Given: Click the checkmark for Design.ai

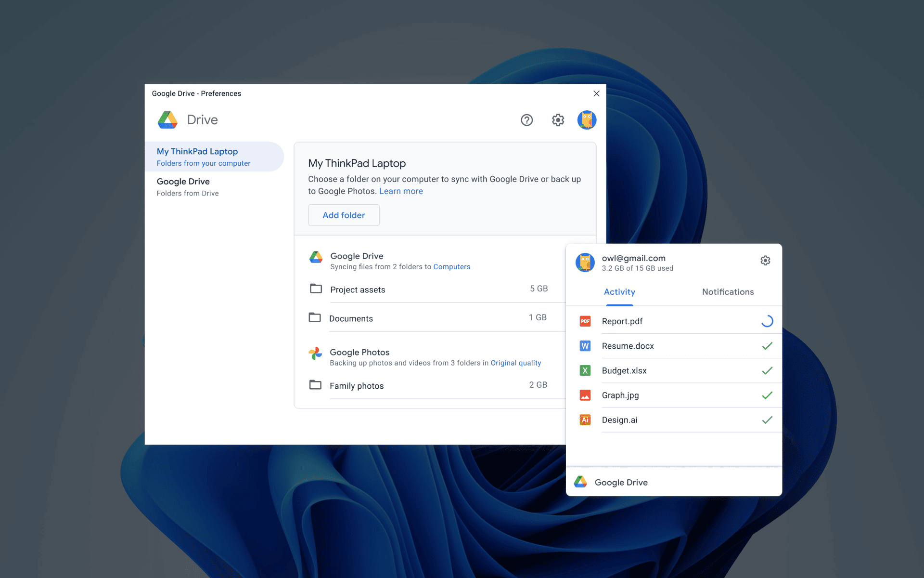Looking at the screenshot, I should tap(767, 420).
